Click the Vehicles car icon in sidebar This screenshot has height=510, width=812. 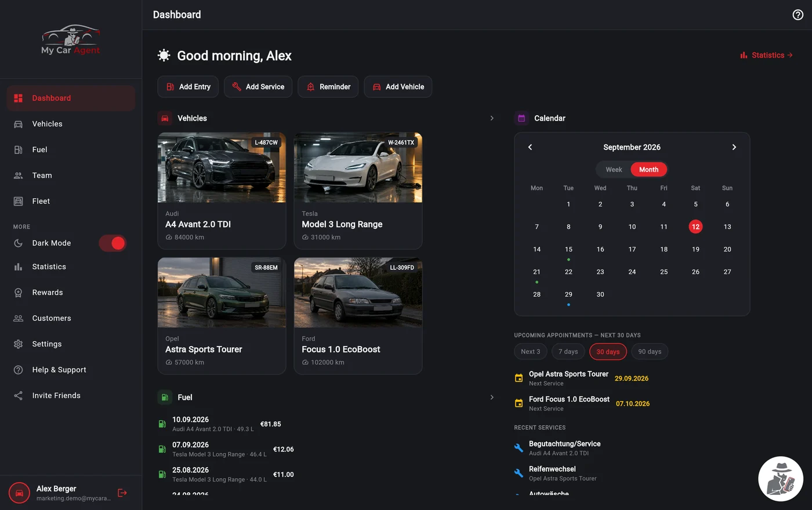coord(18,124)
